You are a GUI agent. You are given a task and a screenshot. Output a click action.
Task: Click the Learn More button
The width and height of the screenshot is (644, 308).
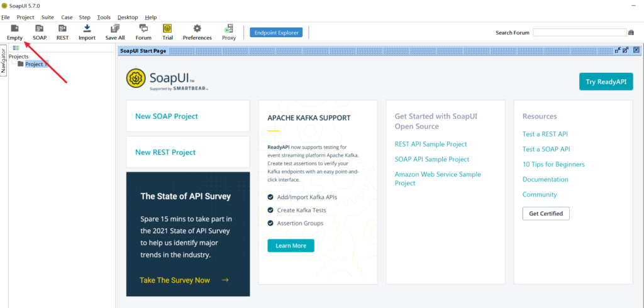(x=291, y=246)
